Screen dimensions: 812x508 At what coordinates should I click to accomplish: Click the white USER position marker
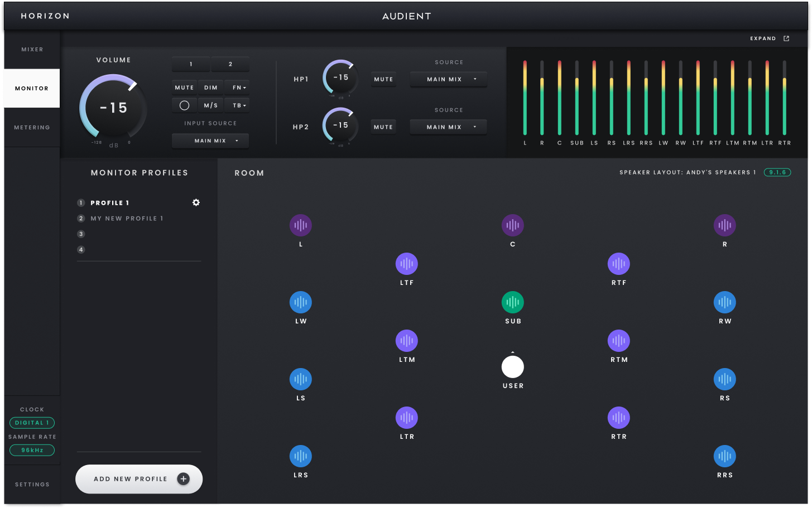click(x=513, y=367)
